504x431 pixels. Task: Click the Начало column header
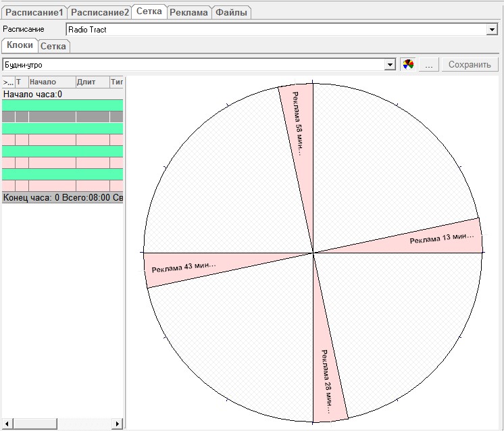52,82
